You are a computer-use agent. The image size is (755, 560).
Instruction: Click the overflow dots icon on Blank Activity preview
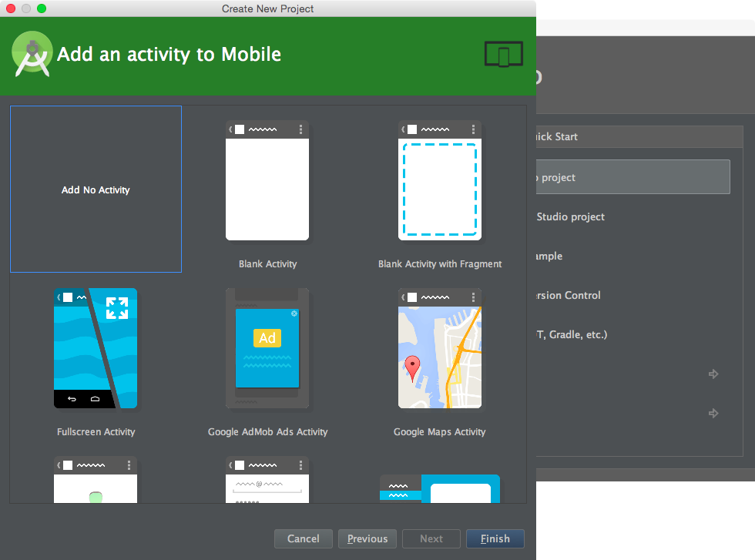(x=300, y=129)
